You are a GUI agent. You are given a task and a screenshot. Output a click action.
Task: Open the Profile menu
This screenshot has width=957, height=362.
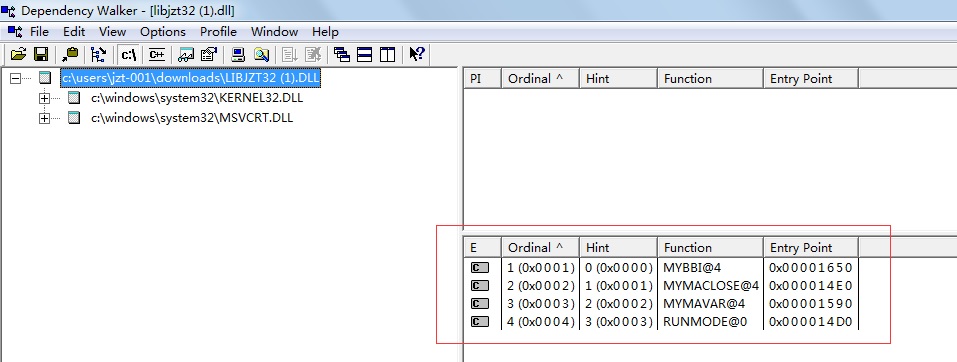[x=218, y=32]
